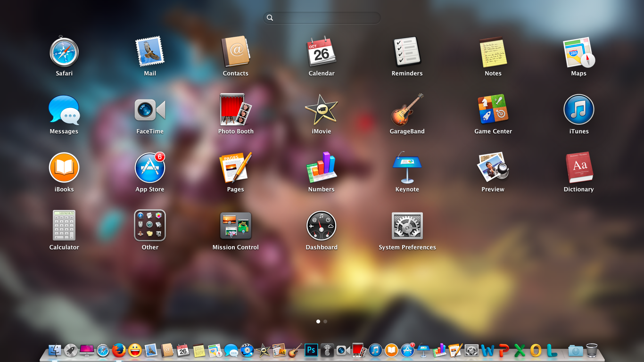Open Messages speech bubbles in the Dock

231,351
